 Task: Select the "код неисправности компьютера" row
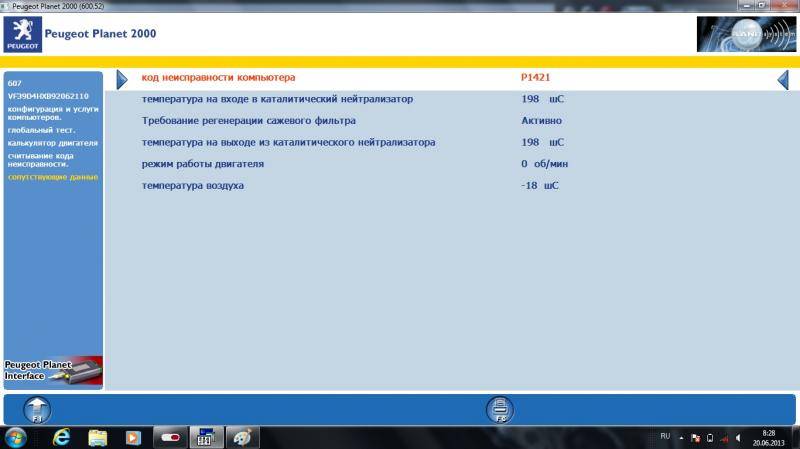coord(218,78)
